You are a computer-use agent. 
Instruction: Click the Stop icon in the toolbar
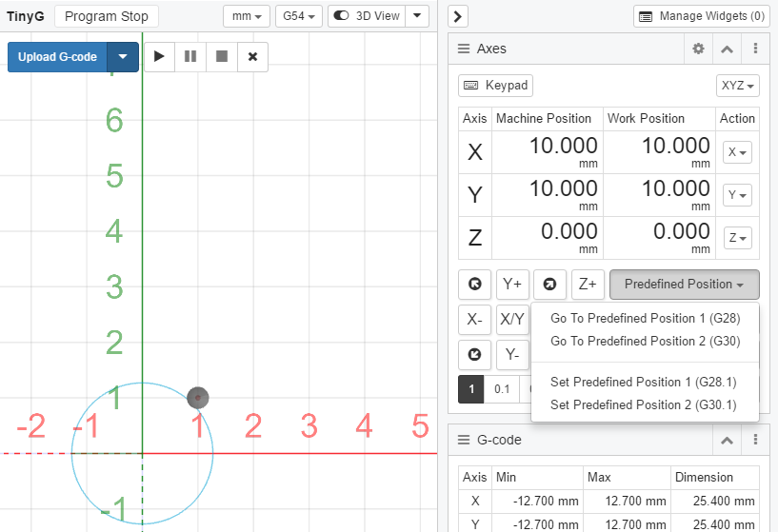(x=222, y=56)
